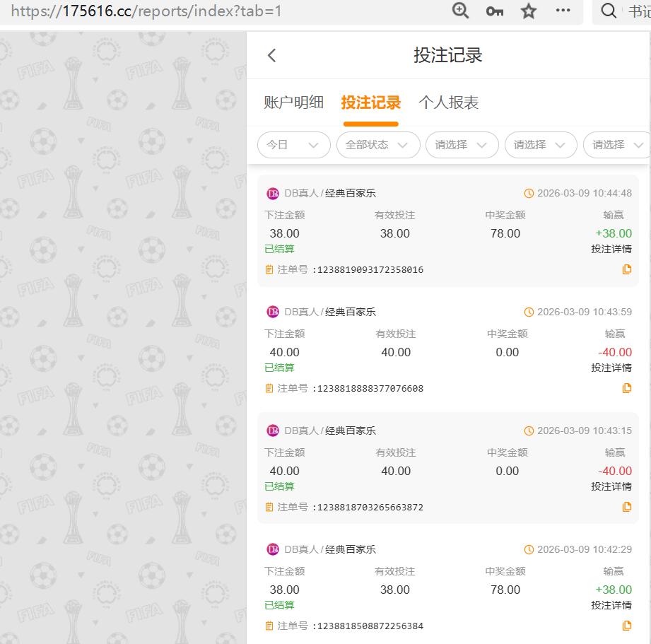This screenshot has height=644, width=651.
Task: Click the back chevron on the 投注记录 page
Action: click(x=271, y=54)
